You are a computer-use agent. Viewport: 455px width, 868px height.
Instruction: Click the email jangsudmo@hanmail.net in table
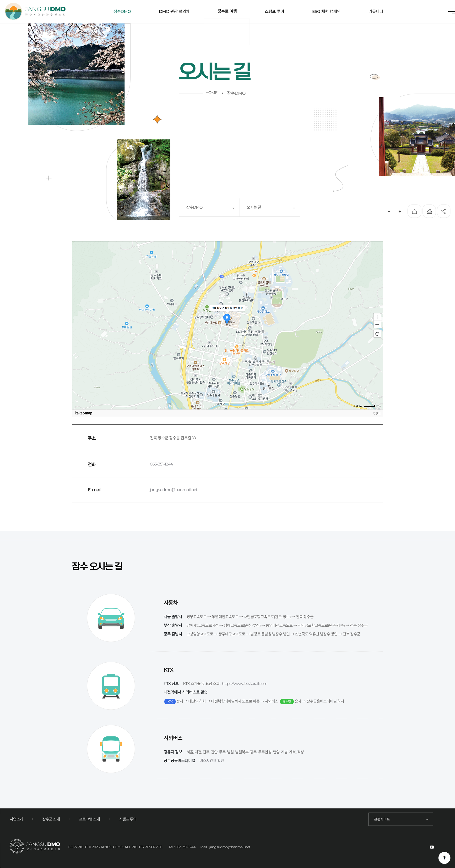pos(174,490)
